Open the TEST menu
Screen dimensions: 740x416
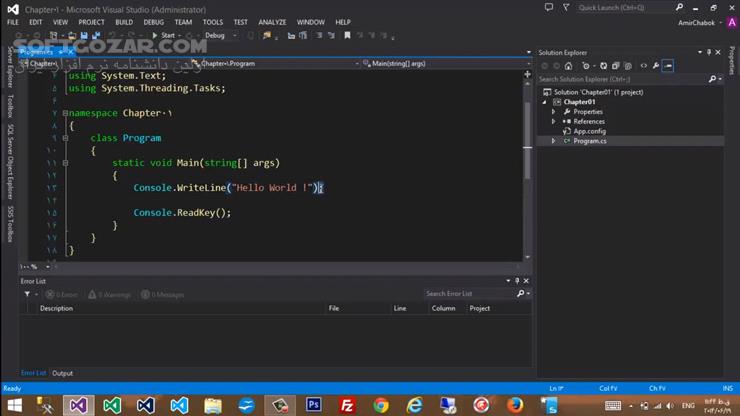240,22
